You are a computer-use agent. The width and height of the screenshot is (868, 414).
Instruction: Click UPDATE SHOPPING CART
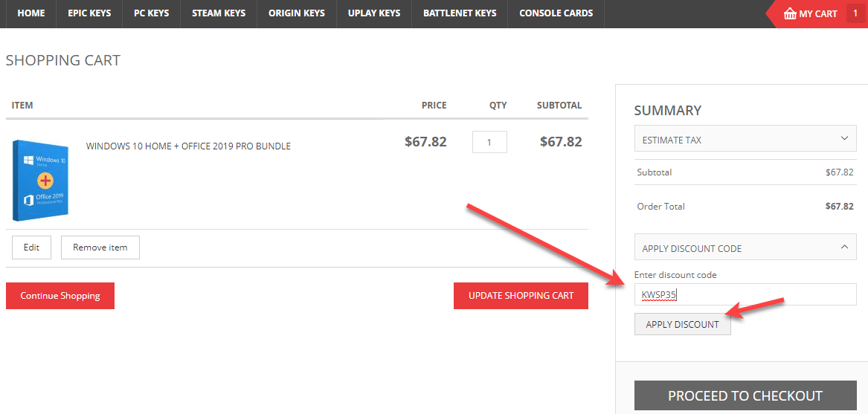click(521, 296)
